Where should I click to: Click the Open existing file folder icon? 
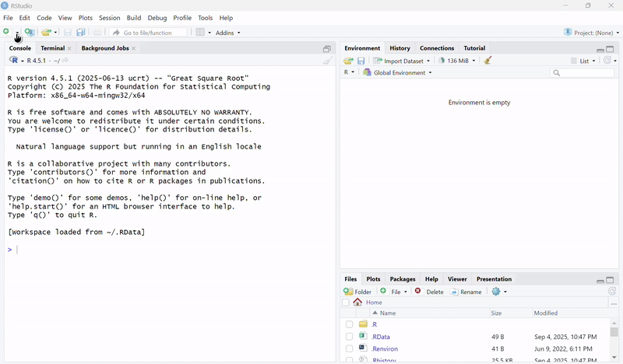(x=47, y=33)
